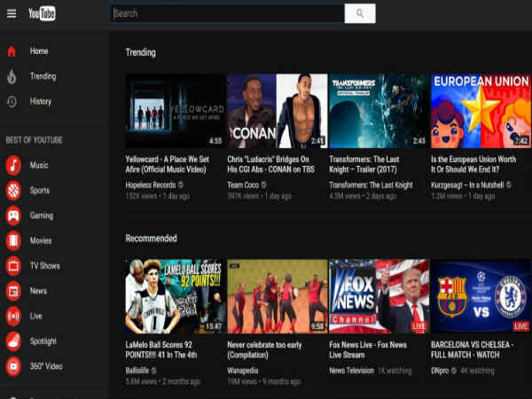Open History in the sidebar

click(41, 101)
